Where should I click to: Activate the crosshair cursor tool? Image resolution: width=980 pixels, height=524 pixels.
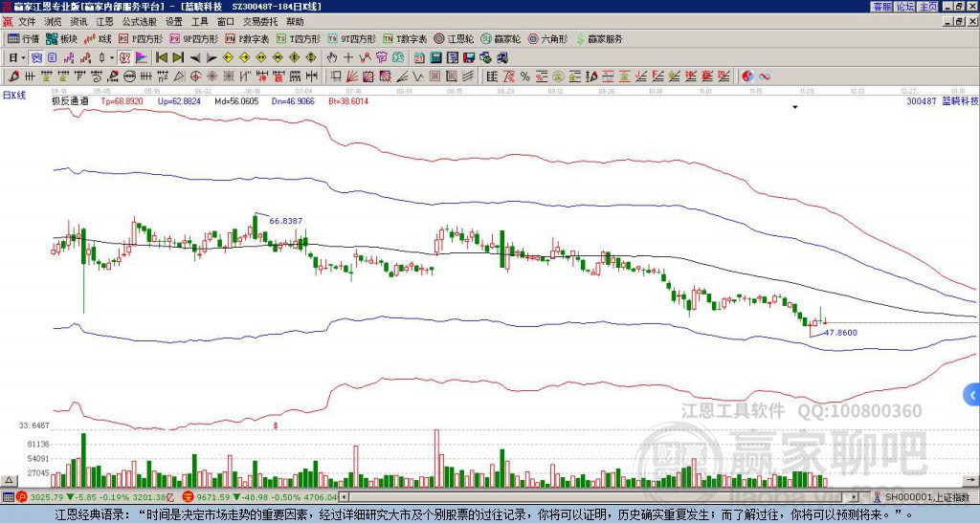pyautogui.click(x=348, y=58)
